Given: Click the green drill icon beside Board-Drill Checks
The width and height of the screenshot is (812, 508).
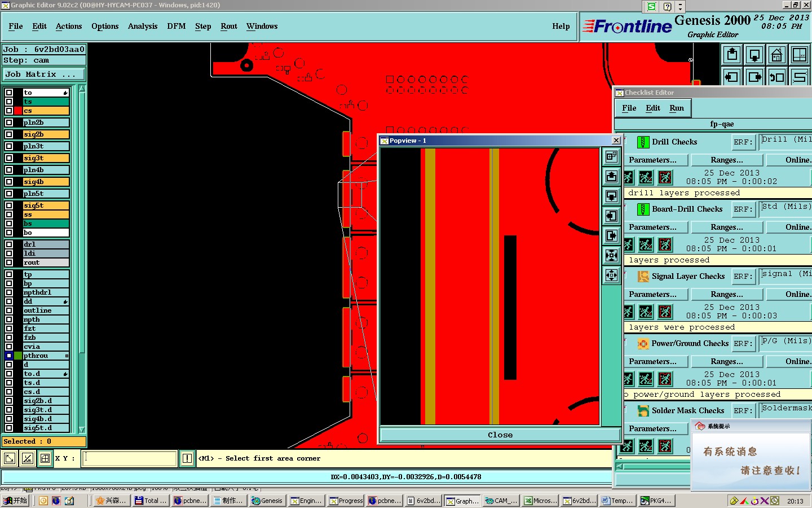Looking at the screenshot, I should click(643, 209).
